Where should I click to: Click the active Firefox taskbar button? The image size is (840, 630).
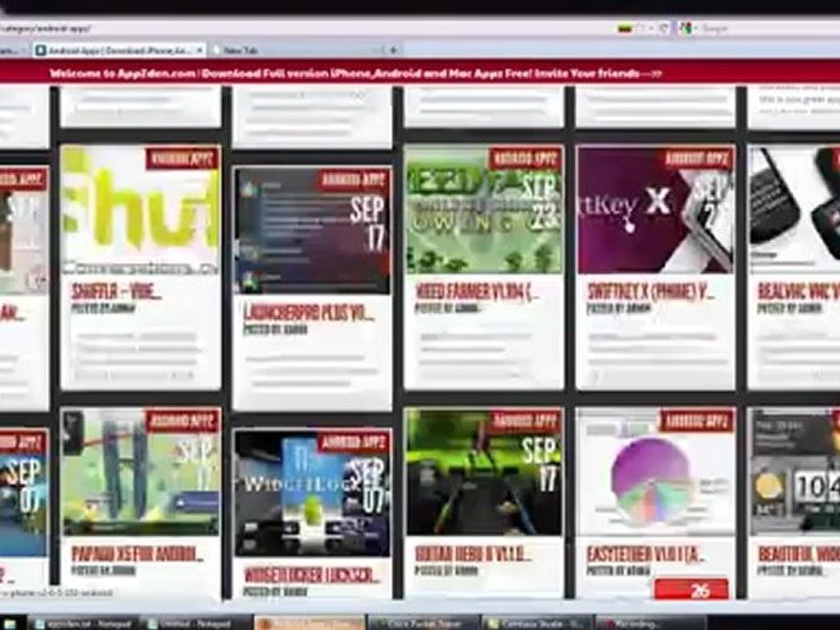[x=309, y=624]
